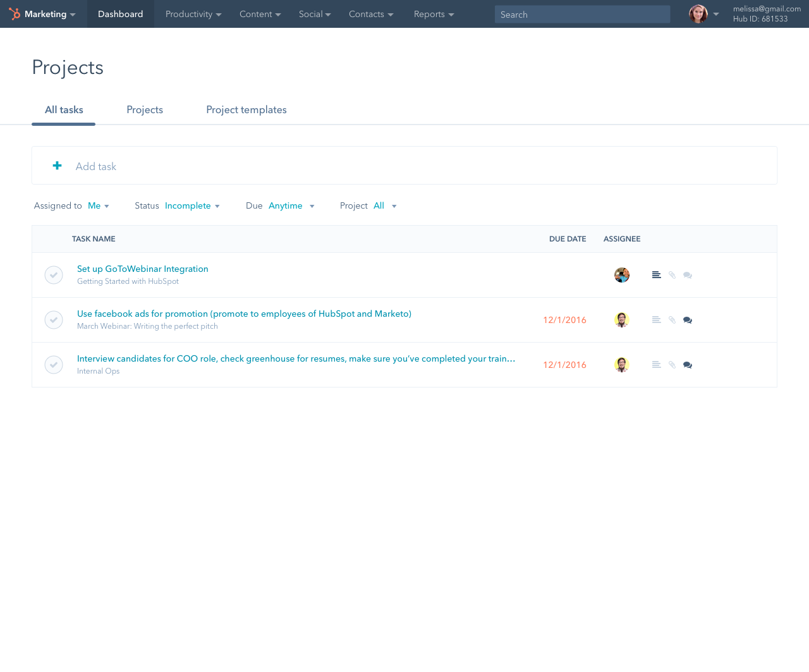The width and height of the screenshot is (809, 672).
Task: Change the Project All filter
Action: click(x=385, y=205)
